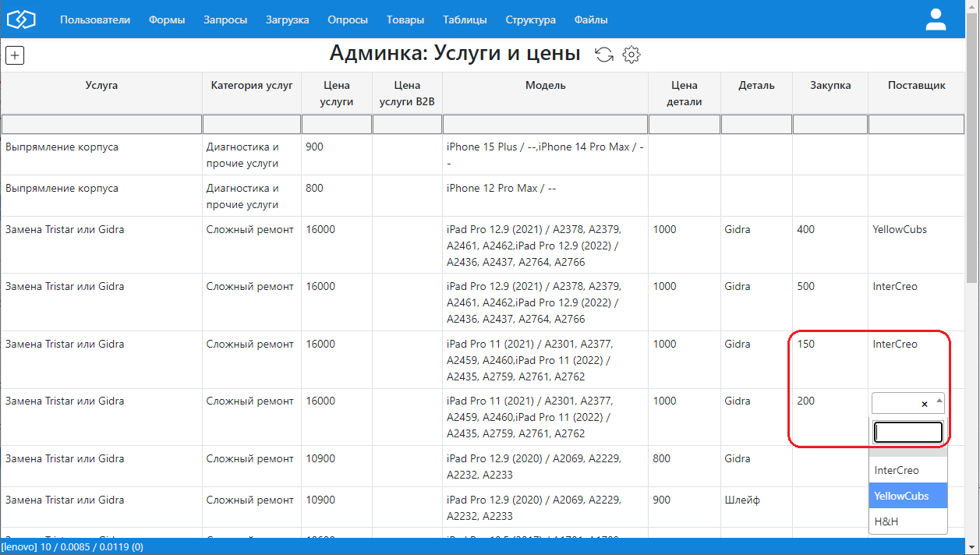Open the Формы menu

point(167,20)
